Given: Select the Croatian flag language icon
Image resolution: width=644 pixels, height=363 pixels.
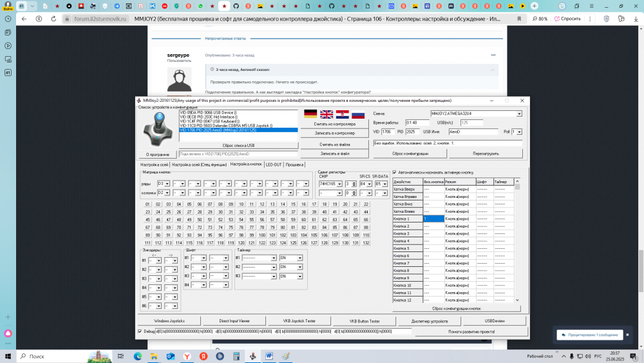Looking at the screenshot, I should [343, 114].
